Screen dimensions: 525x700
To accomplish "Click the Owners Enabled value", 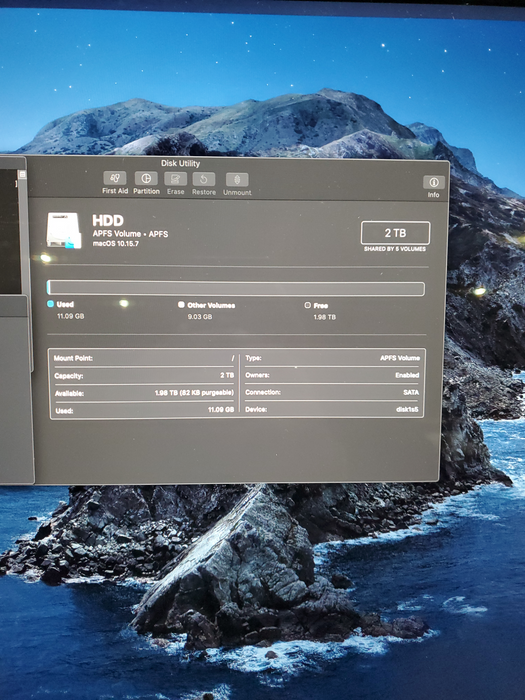I will coord(407,375).
